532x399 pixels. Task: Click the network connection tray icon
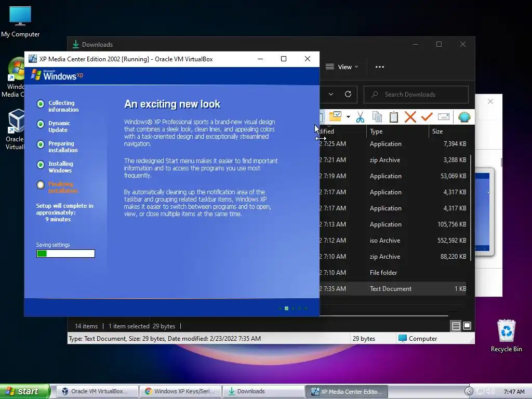[480, 392]
